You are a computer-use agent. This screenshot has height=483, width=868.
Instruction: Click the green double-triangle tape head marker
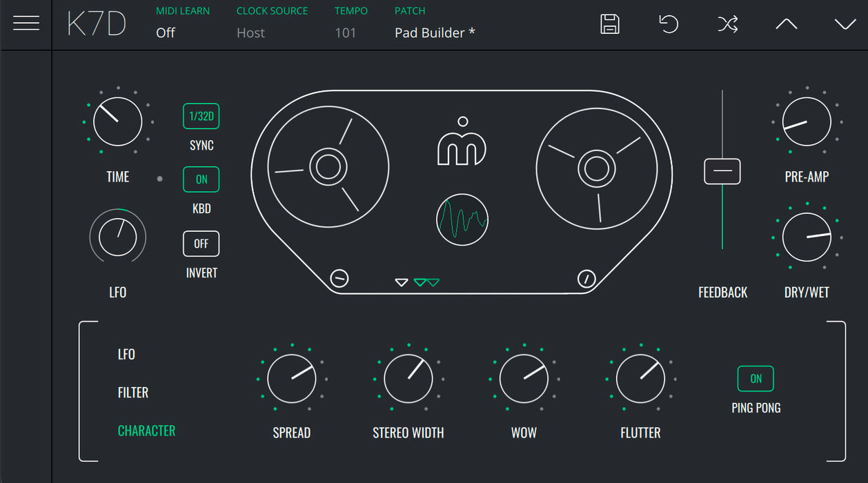point(426,282)
